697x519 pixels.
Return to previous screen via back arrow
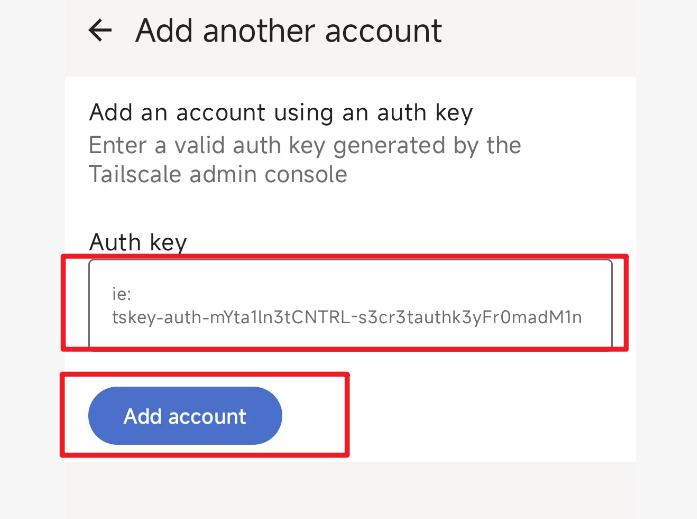tap(100, 31)
